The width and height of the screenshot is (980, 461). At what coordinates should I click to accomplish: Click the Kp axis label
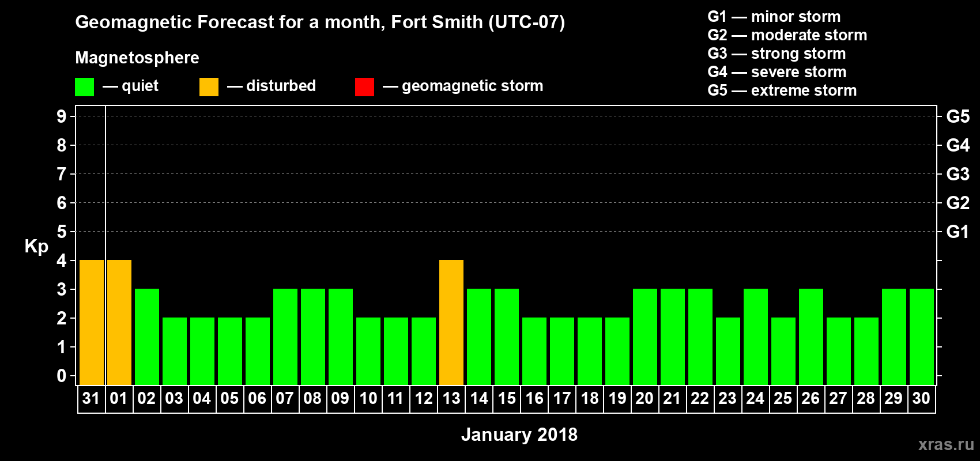pyautogui.click(x=36, y=247)
